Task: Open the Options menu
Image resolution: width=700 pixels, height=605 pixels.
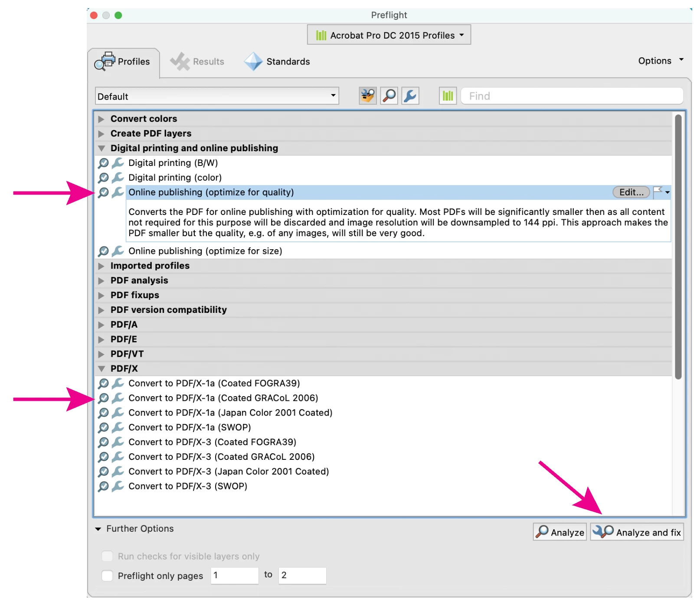Action: 661,61
